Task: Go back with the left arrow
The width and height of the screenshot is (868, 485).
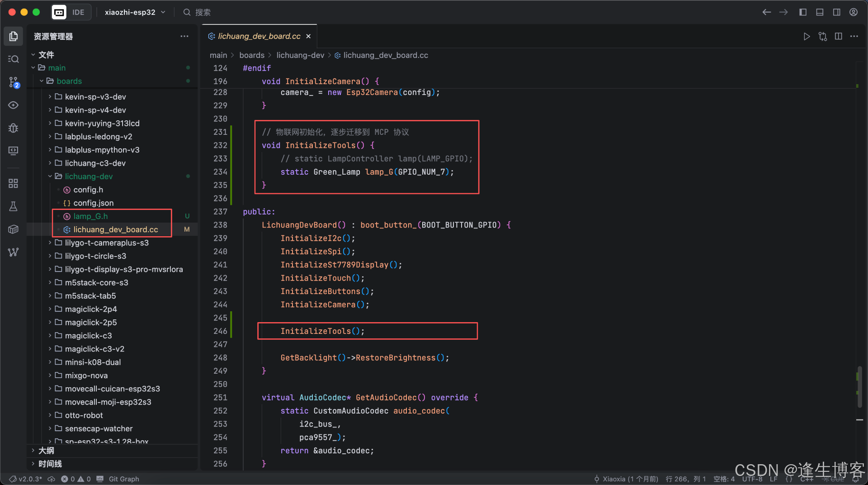Action: click(x=767, y=12)
